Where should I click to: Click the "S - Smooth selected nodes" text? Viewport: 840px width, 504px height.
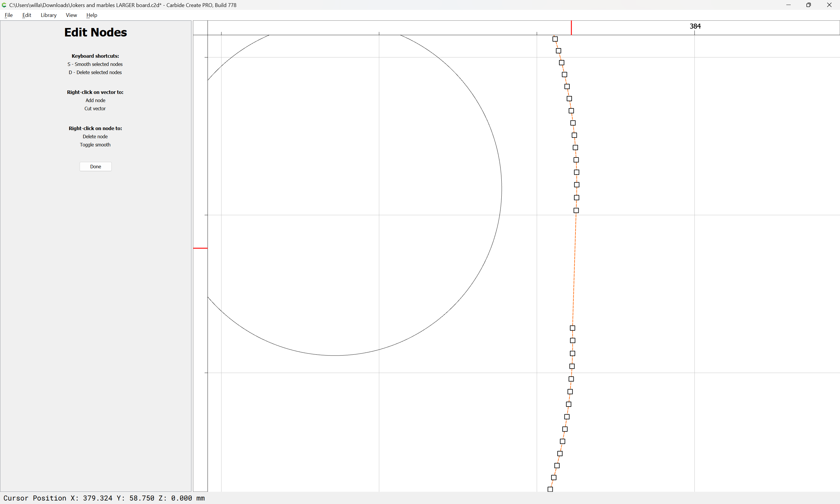point(95,64)
